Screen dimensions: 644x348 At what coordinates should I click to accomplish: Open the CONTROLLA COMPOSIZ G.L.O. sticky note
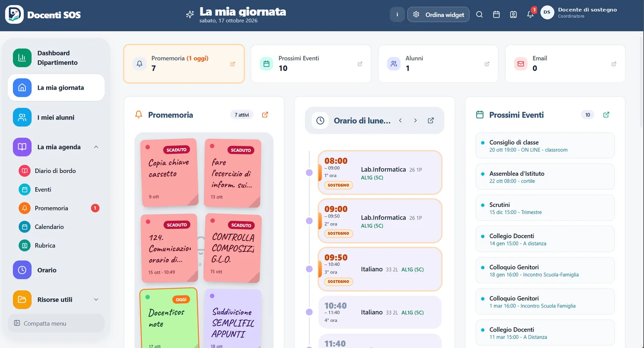pos(233,248)
